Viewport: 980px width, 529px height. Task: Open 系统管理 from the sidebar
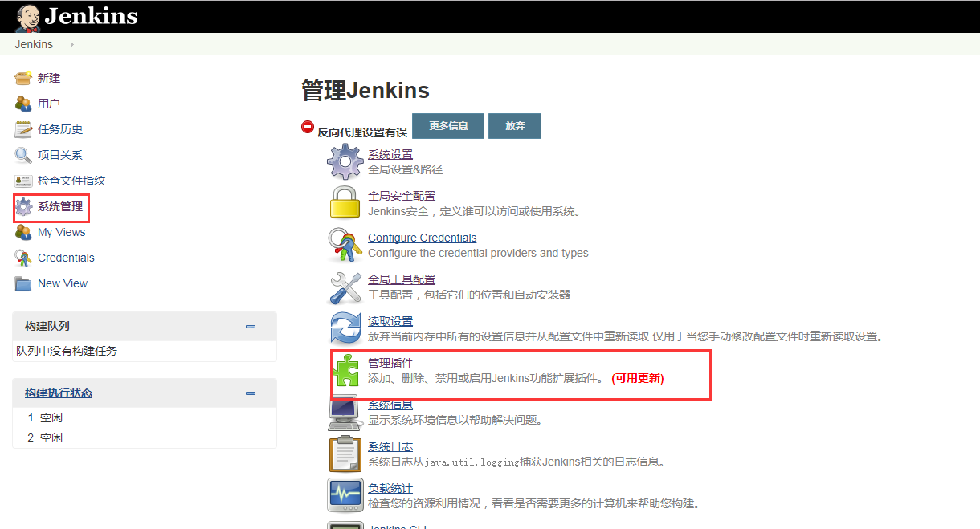59,206
